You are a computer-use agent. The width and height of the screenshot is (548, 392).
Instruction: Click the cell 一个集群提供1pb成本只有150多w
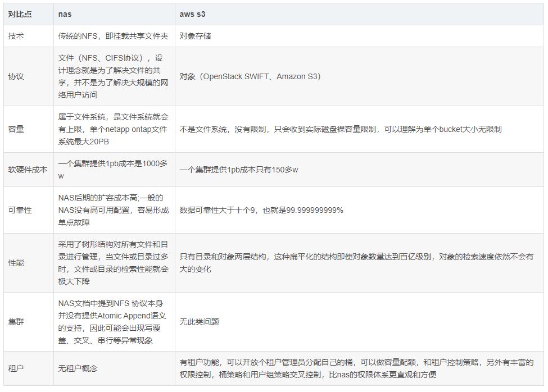359,170
